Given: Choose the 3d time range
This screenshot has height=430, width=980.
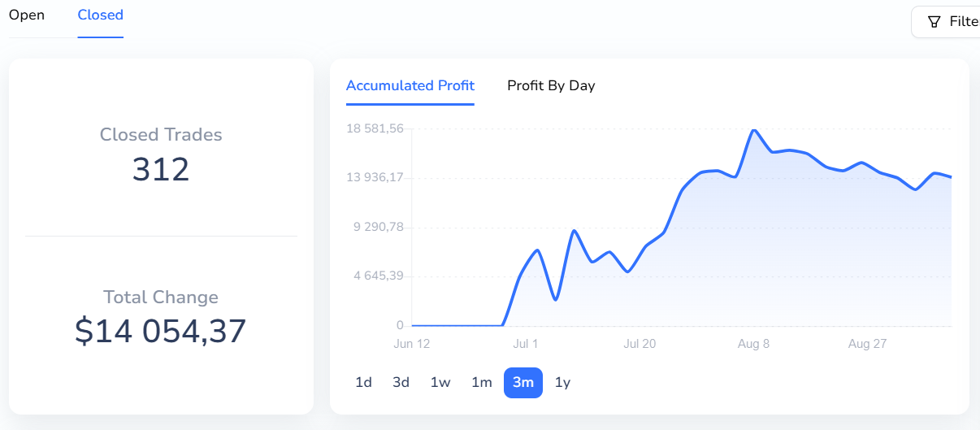Looking at the screenshot, I should click(x=401, y=383).
